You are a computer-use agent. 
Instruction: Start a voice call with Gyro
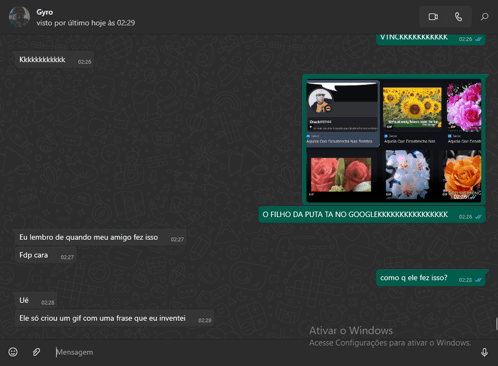459,17
